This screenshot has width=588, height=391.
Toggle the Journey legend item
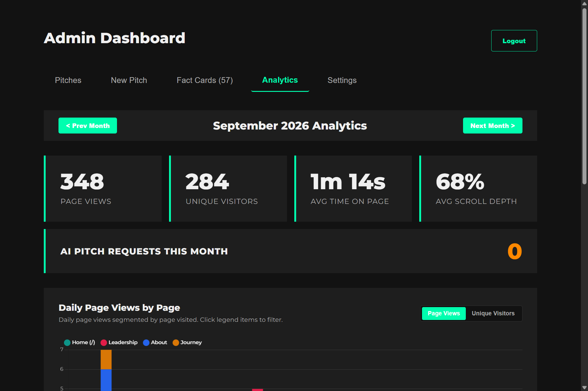tap(187, 342)
